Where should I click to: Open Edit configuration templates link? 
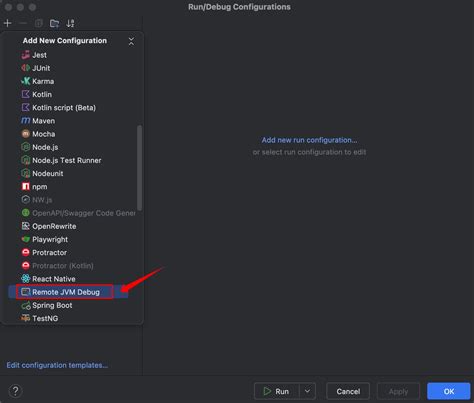pos(57,365)
